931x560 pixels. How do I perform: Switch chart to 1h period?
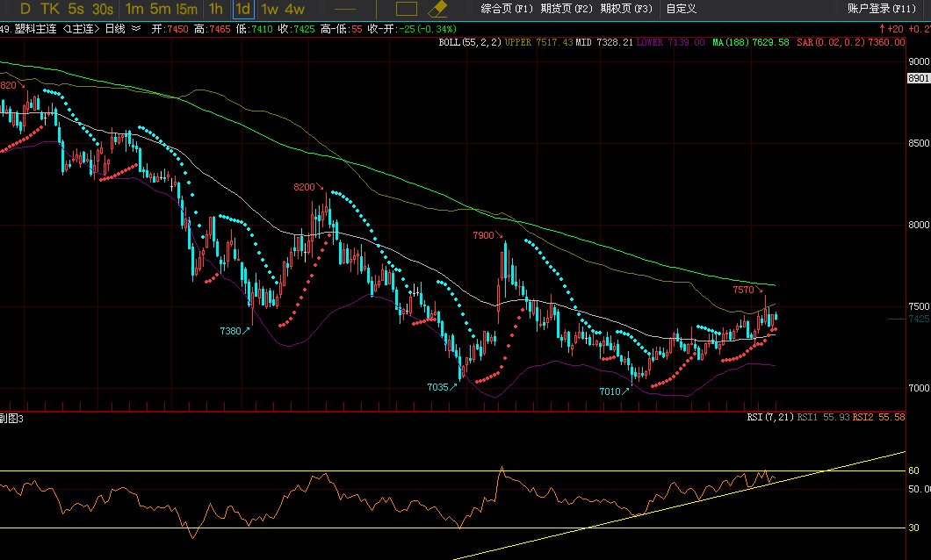216,9
